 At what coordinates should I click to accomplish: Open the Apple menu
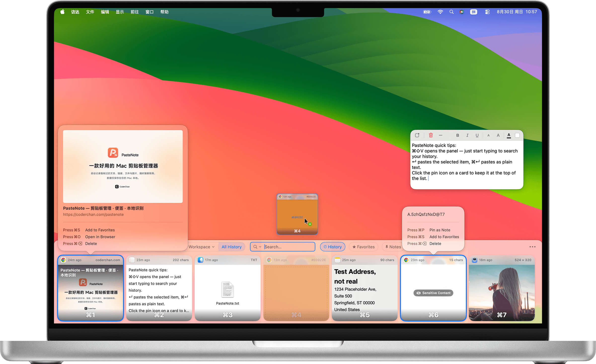coord(62,12)
